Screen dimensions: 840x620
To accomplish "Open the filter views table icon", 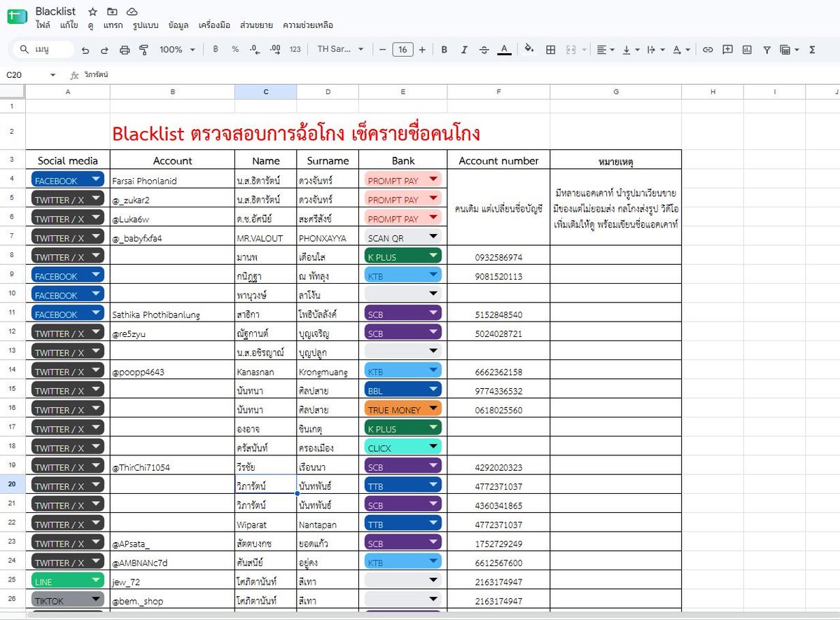I will pos(788,50).
